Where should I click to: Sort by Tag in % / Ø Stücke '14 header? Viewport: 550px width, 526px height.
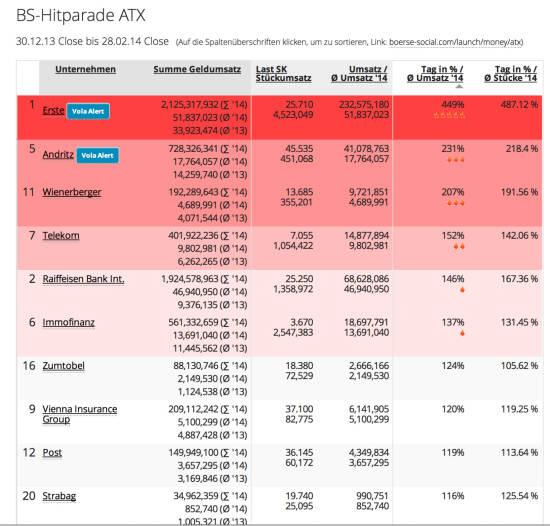point(511,74)
